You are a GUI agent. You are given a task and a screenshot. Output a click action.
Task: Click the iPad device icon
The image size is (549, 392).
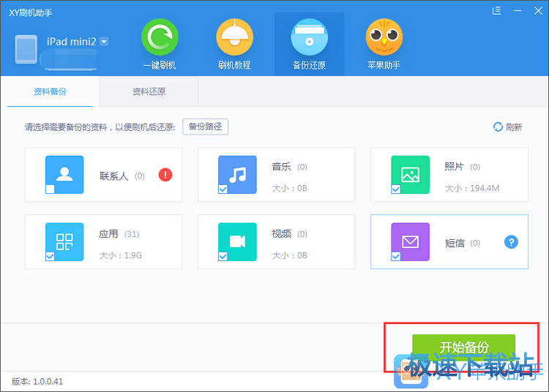click(x=27, y=48)
